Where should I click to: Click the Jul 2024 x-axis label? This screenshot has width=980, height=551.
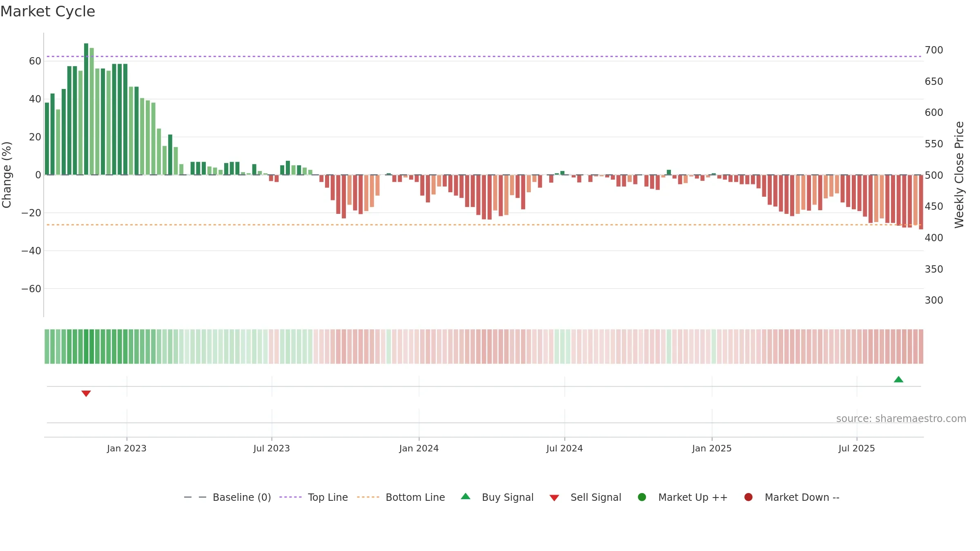pos(565,448)
